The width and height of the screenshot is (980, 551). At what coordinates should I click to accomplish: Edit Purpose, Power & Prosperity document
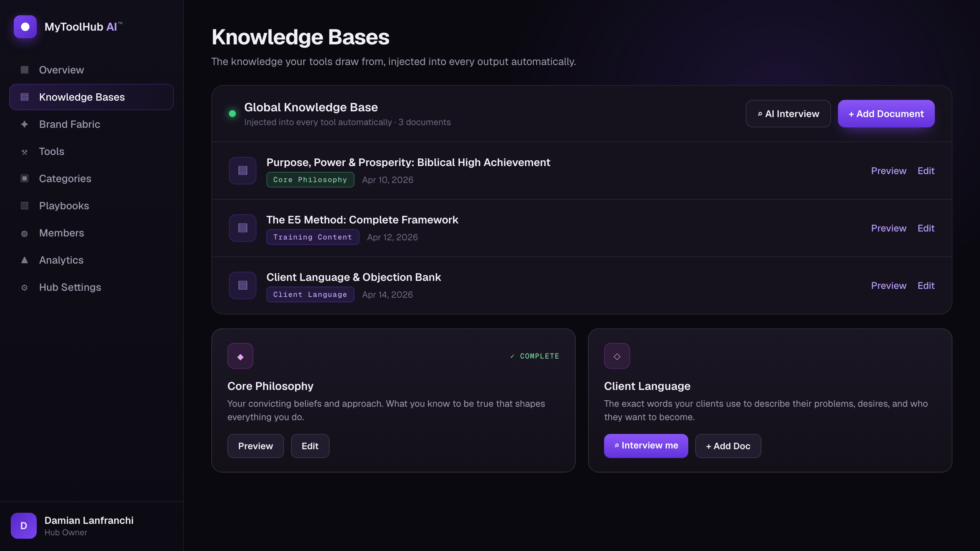tap(926, 171)
